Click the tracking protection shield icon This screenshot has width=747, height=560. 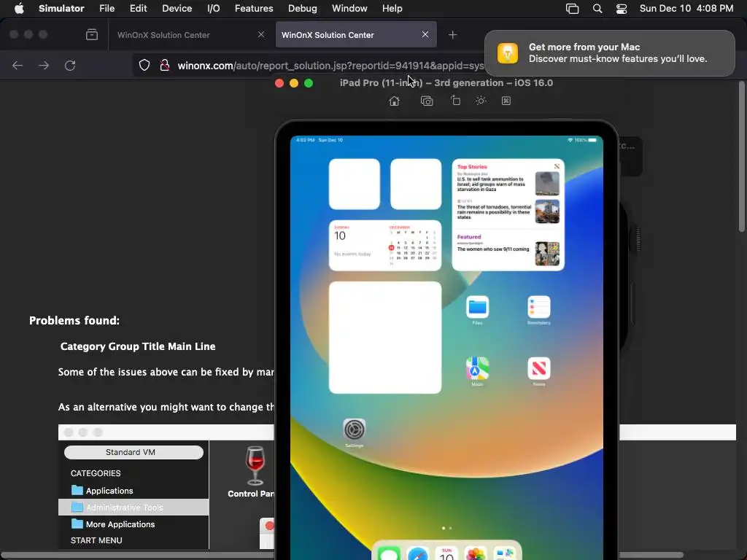point(144,65)
